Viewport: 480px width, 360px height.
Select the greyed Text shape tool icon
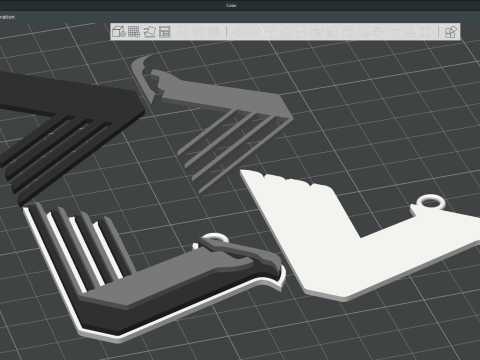pos(363,32)
